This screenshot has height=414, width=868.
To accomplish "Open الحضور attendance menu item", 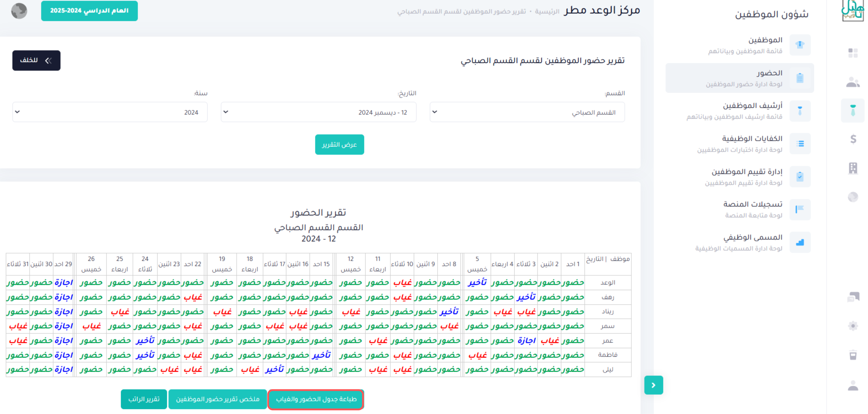I will (740, 78).
